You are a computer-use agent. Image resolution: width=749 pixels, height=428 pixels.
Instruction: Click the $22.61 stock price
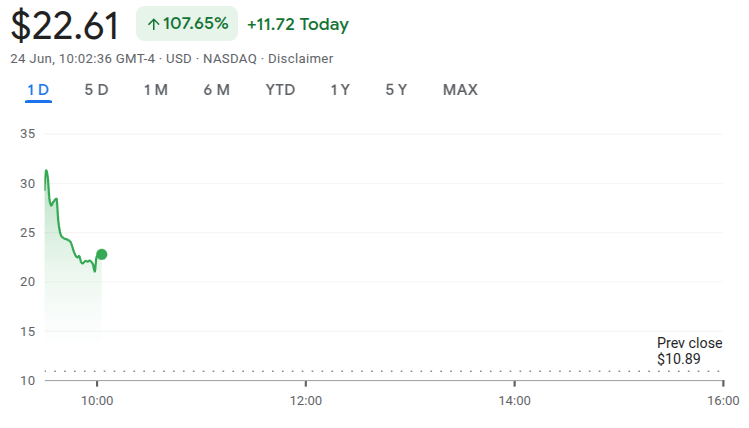(x=65, y=25)
